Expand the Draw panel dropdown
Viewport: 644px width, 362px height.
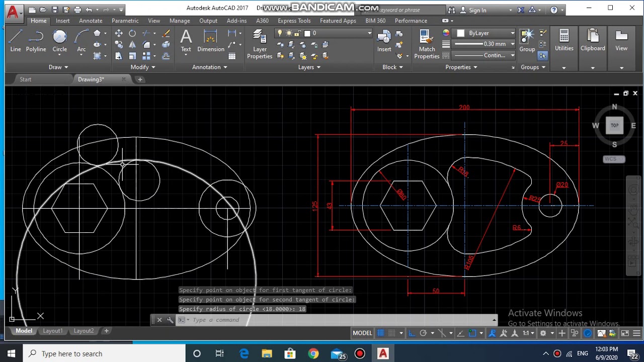pyautogui.click(x=58, y=67)
